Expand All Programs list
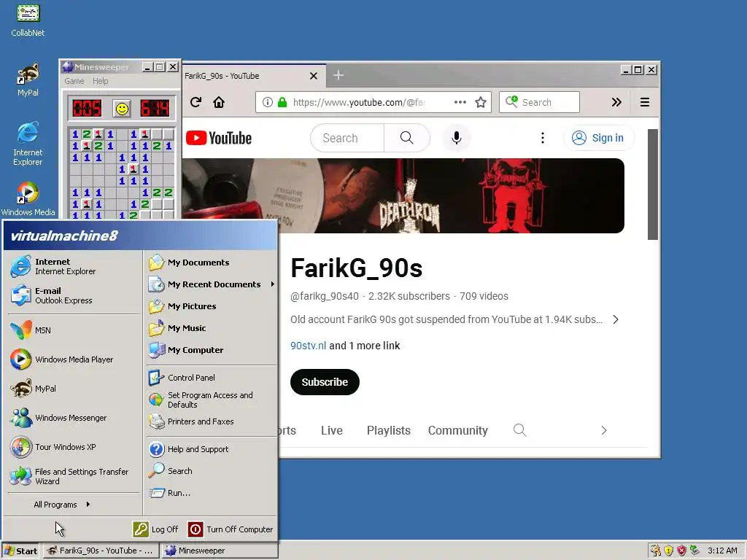This screenshot has width=747, height=560. [62, 505]
